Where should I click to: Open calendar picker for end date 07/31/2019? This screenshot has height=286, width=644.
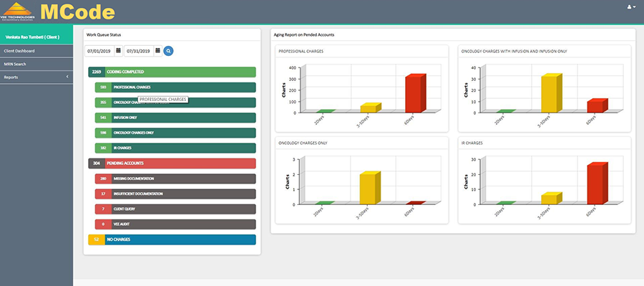pos(157,51)
